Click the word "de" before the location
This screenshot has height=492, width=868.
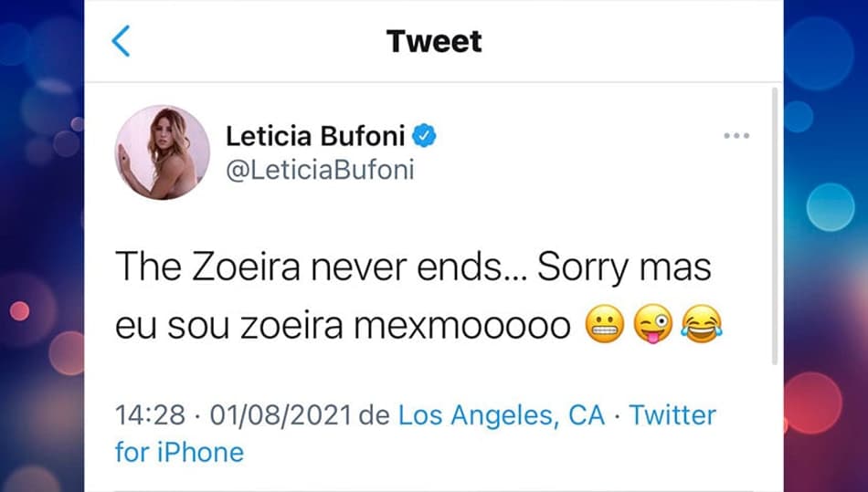(375, 415)
